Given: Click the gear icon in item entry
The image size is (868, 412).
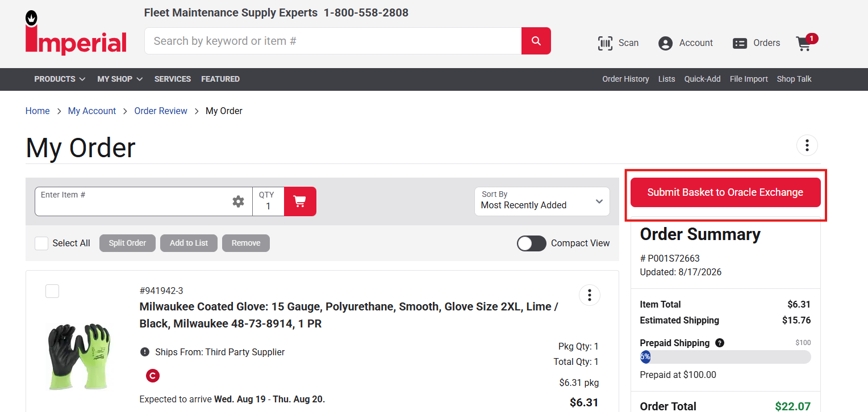Looking at the screenshot, I should pos(239,201).
